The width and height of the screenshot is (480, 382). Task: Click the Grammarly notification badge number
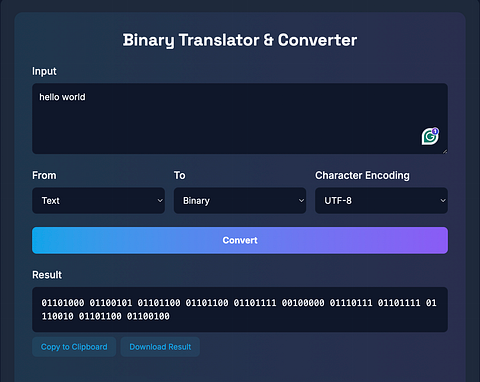pyautogui.click(x=435, y=131)
